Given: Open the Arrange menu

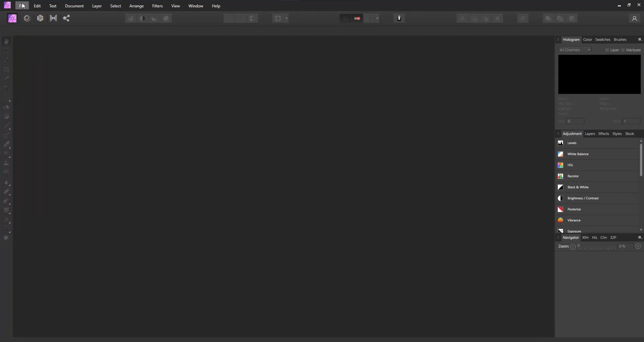Looking at the screenshot, I should pyautogui.click(x=137, y=6).
